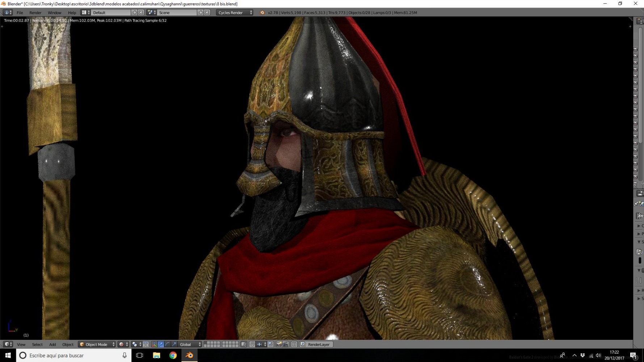The height and width of the screenshot is (362, 644).
Task: Open the Window menu
Action: (55, 13)
